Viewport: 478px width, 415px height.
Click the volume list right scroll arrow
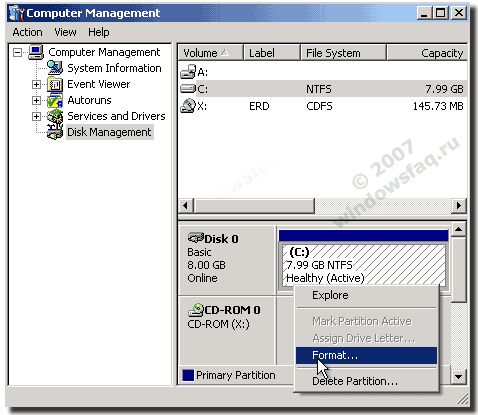click(459, 205)
